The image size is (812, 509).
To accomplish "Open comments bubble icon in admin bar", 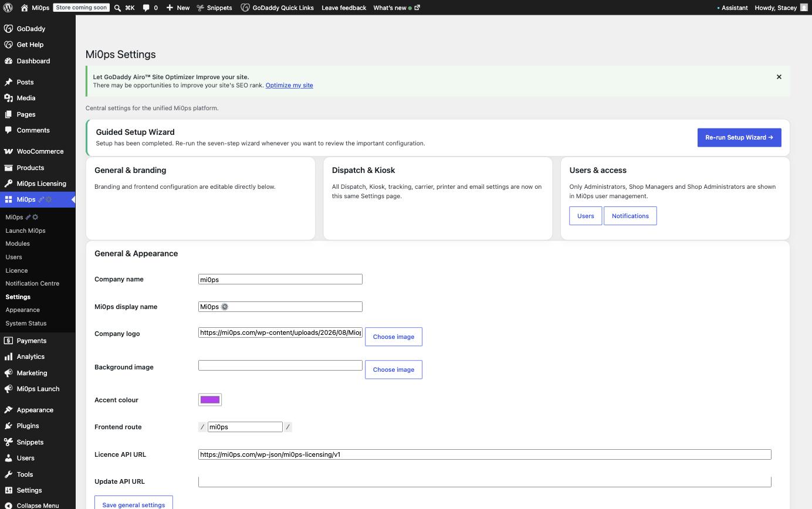I will [146, 8].
